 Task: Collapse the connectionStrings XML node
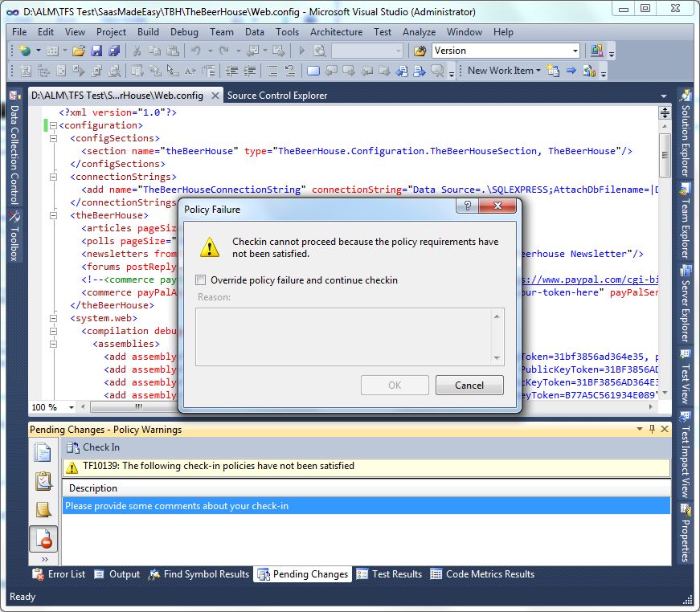(54, 177)
